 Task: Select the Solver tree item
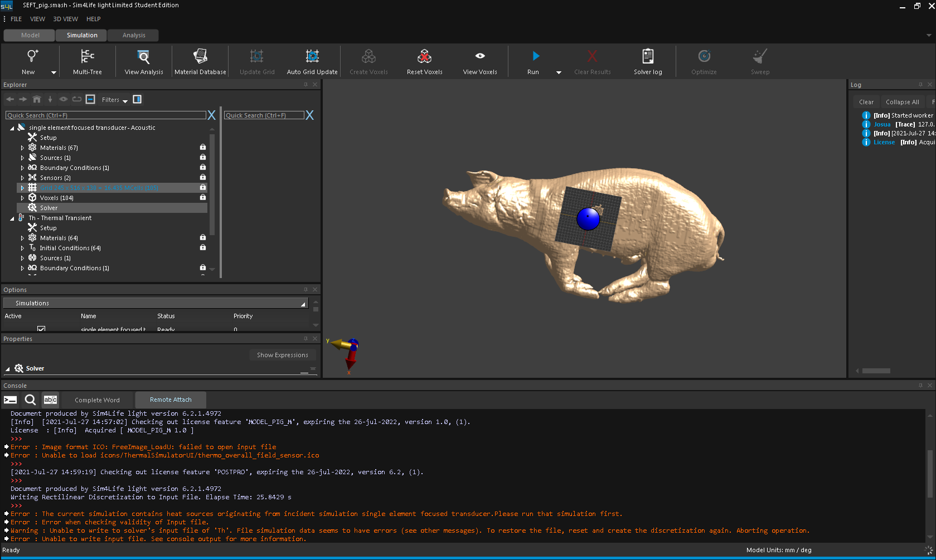point(112,208)
